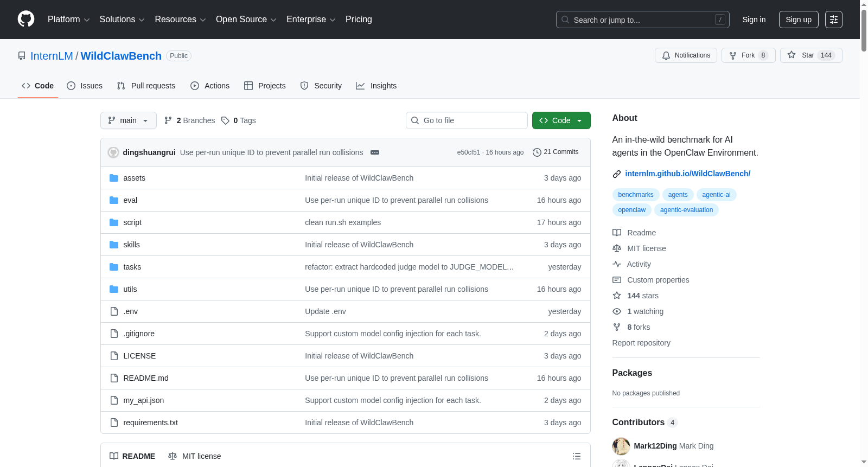Open the LICENSE file
The height and width of the screenshot is (467, 868).
pyautogui.click(x=139, y=356)
